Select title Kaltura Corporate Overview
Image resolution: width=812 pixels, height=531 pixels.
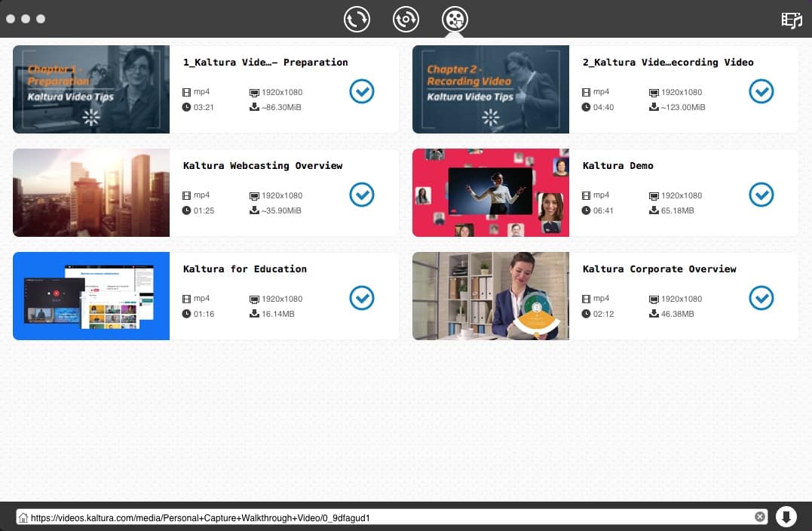point(659,269)
